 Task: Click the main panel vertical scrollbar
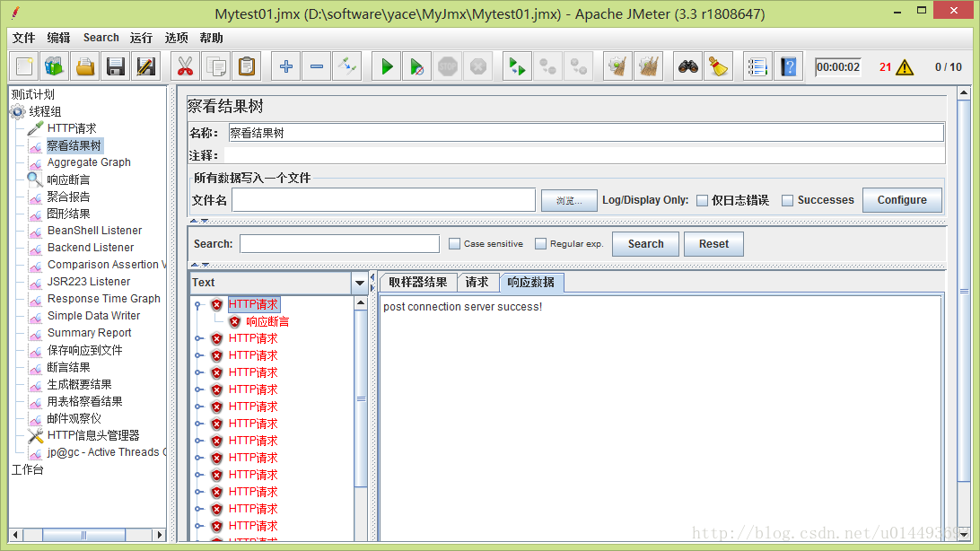[964, 291]
